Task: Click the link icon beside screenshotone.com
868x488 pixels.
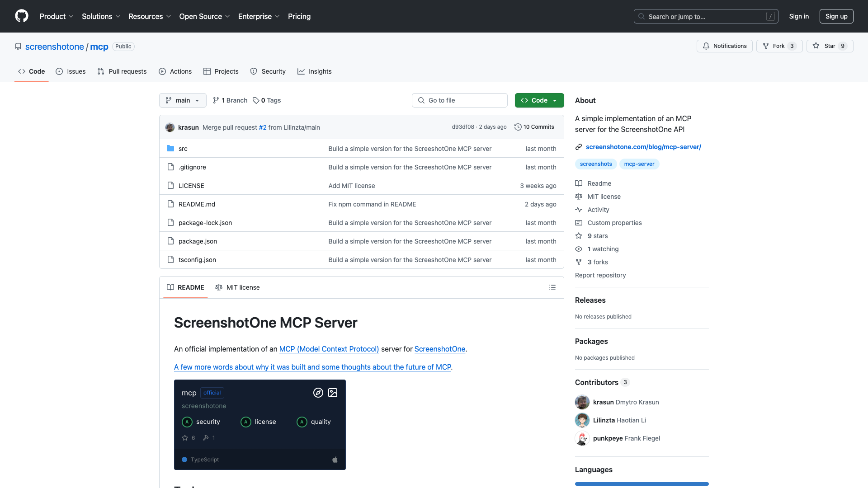Action: pos(579,146)
